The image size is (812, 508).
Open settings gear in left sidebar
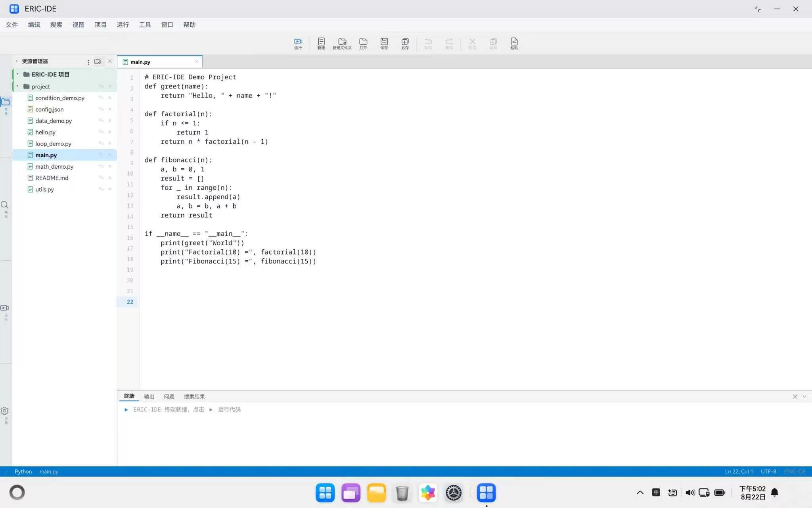(5, 415)
